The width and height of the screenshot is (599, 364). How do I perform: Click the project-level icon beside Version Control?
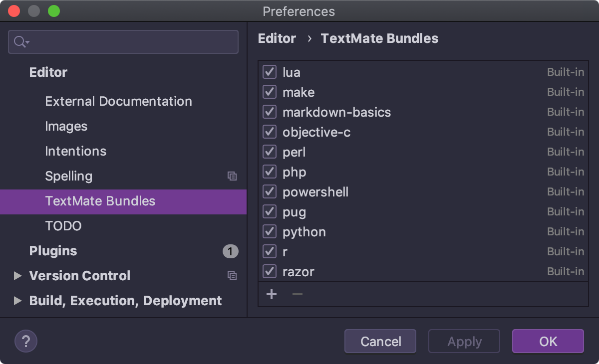click(x=232, y=276)
